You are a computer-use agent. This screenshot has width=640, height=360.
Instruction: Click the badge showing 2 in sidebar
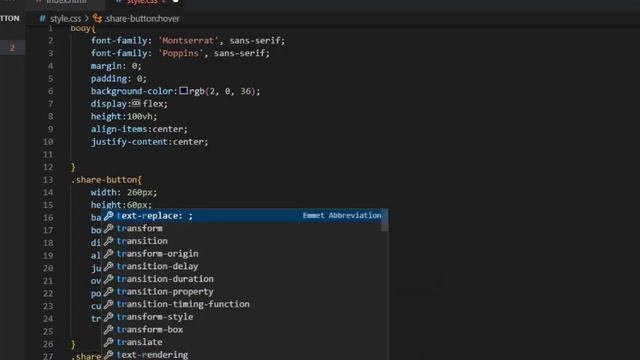12,48
